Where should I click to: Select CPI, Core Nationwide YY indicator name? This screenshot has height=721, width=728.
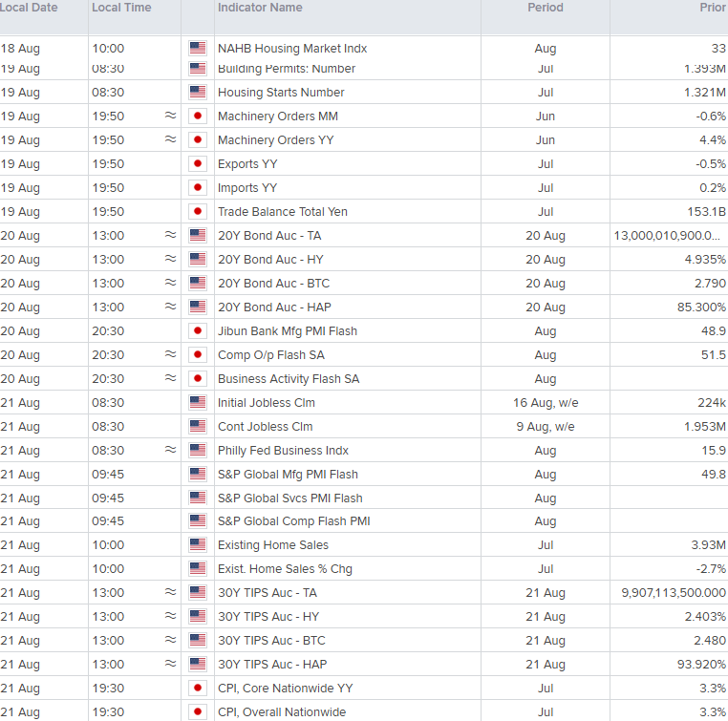(x=285, y=689)
